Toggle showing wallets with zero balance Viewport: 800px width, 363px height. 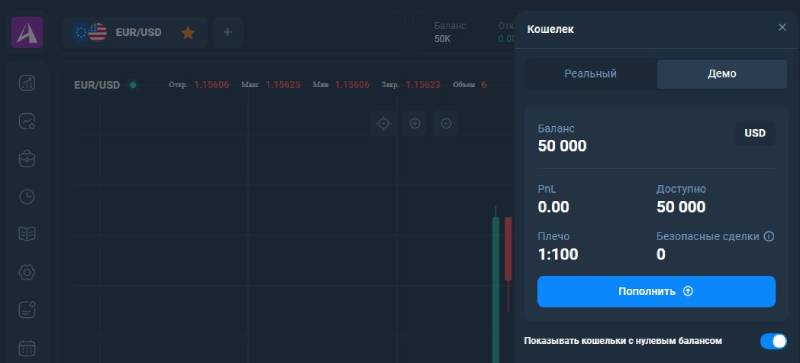click(x=773, y=341)
